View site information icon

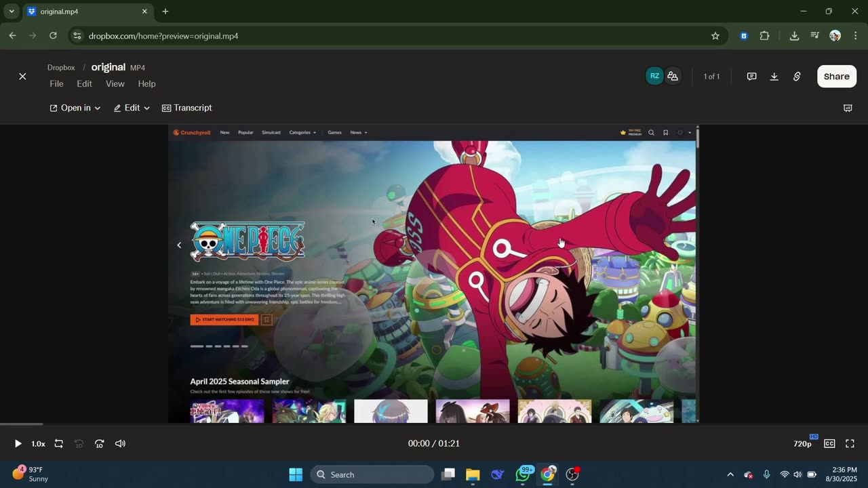click(77, 36)
